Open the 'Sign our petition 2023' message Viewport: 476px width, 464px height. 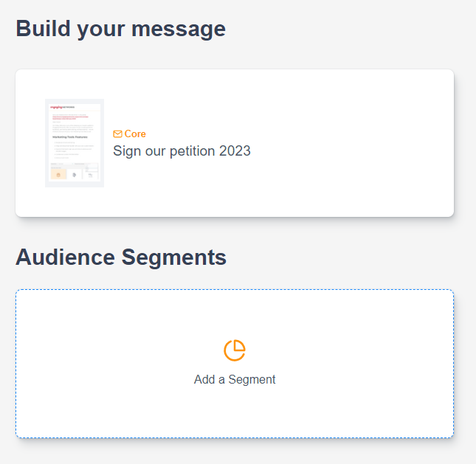(x=182, y=151)
